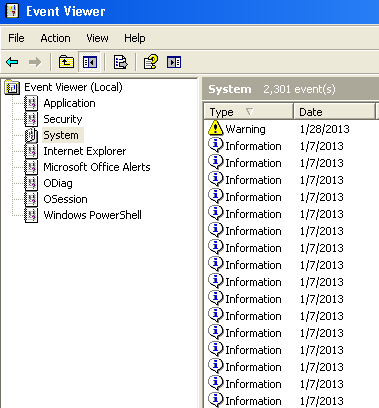This screenshot has height=408, width=379.
Task: Sort by the Type column header
Action: (249, 112)
